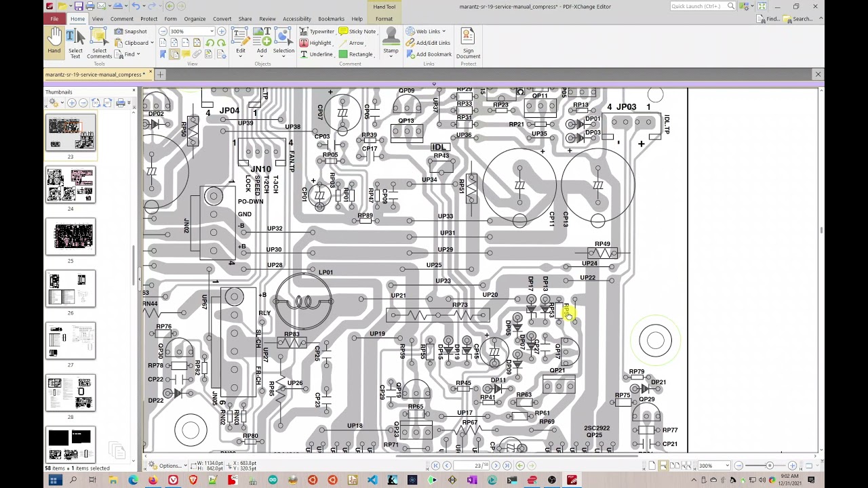This screenshot has height=488, width=868.
Task: Select the Arrow drawing tool
Action: [352, 43]
